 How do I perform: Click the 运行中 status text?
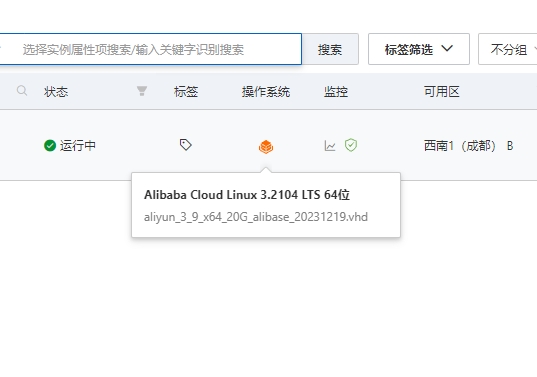(x=78, y=146)
